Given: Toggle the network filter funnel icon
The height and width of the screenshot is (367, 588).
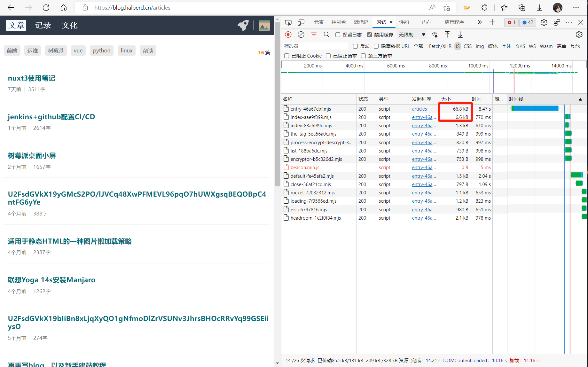Looking at the screenshot, I should 314,35.
